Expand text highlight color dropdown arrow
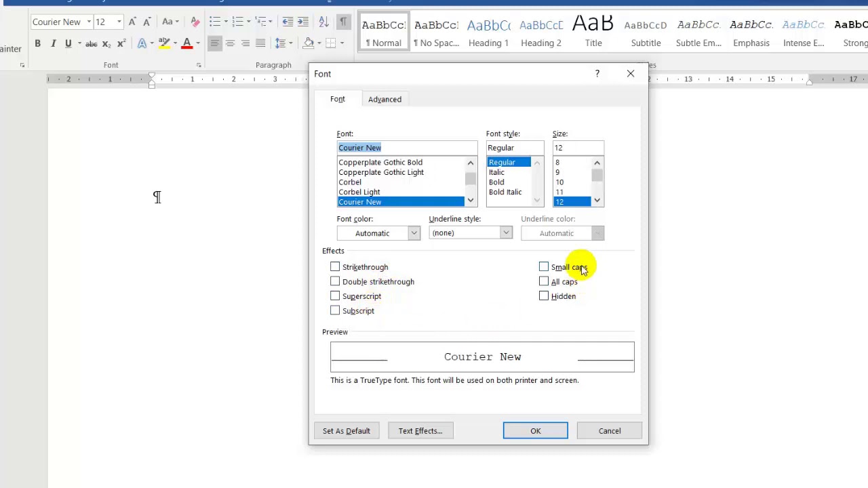This screenshot has width=868, height=488. coord(174,43)
